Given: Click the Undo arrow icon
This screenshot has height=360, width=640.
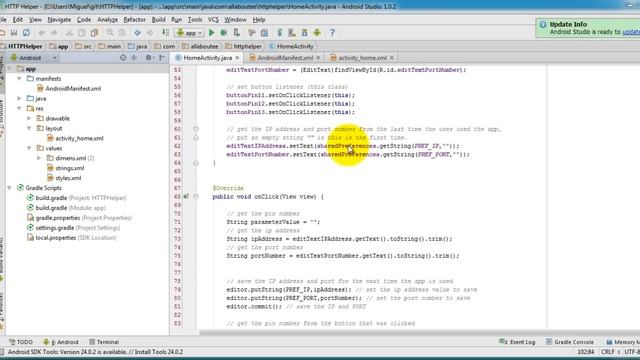Looking at the screenshot, I should coord(42,33).
